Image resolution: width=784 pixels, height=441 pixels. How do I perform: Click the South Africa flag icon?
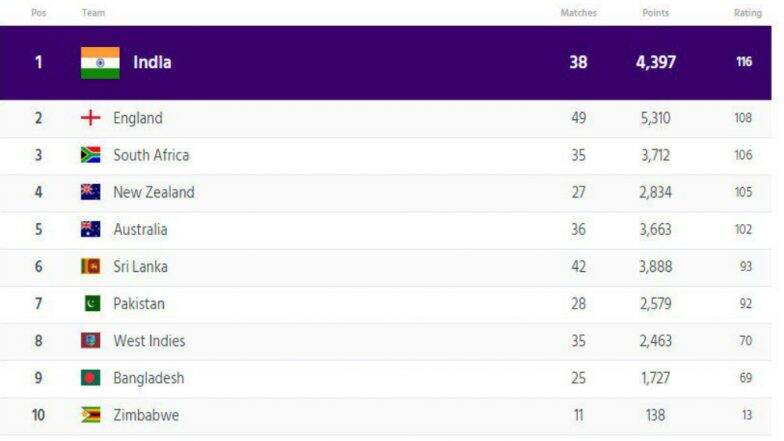point(90,155)
